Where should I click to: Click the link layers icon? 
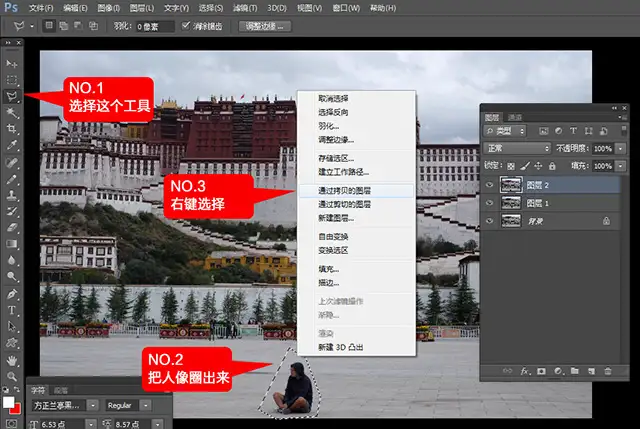[507, 371]
